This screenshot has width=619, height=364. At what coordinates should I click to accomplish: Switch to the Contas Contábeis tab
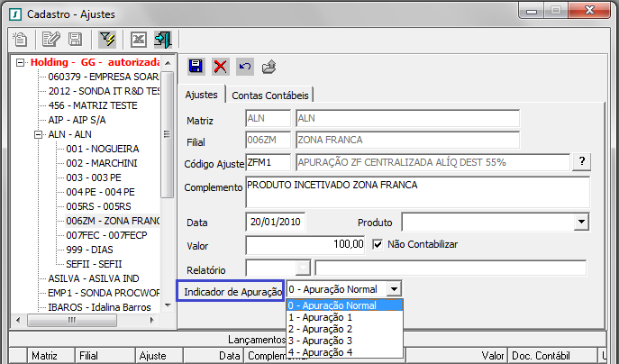click(x=270, y=95)
